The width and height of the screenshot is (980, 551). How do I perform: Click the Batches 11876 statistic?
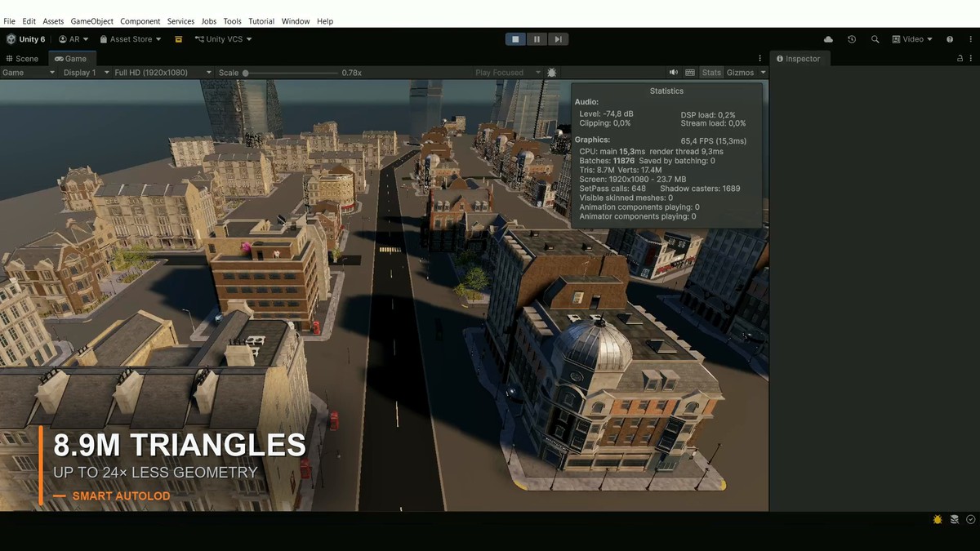tap(607, 161)
